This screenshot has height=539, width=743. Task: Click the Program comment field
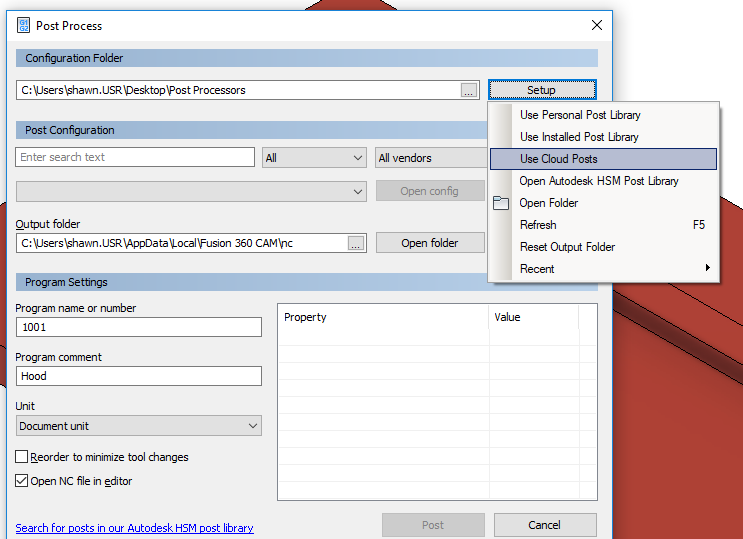(x=139, y=376)
